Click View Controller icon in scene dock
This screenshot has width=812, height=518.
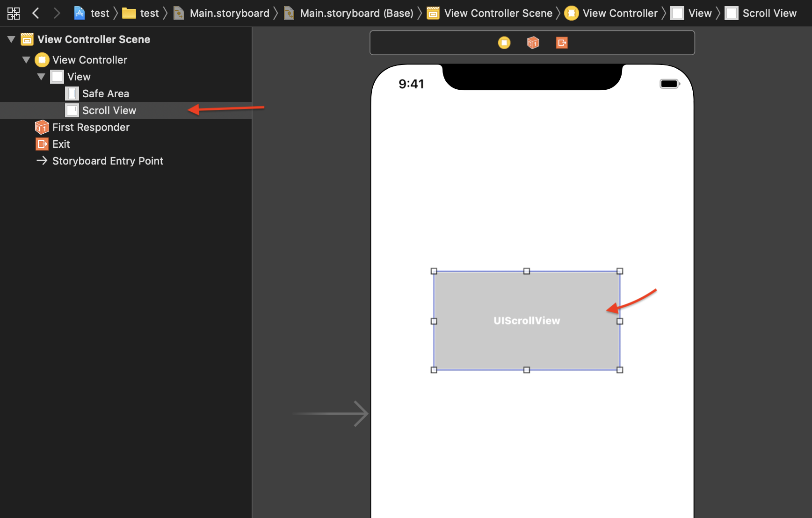coord(504,43)
